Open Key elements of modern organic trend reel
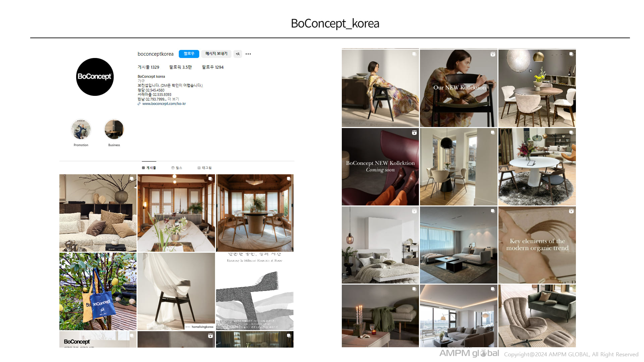Screen dimensions: 644x362 pos(537,245)
